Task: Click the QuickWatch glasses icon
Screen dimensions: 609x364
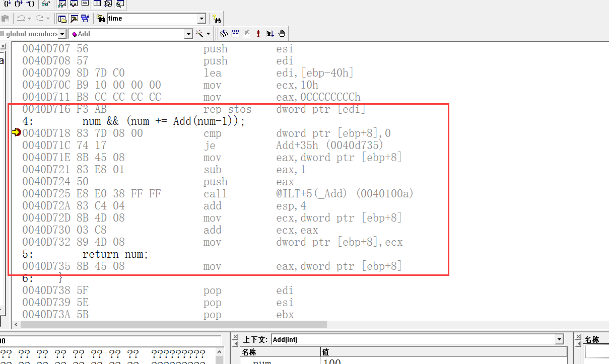Action: point(46,4)
